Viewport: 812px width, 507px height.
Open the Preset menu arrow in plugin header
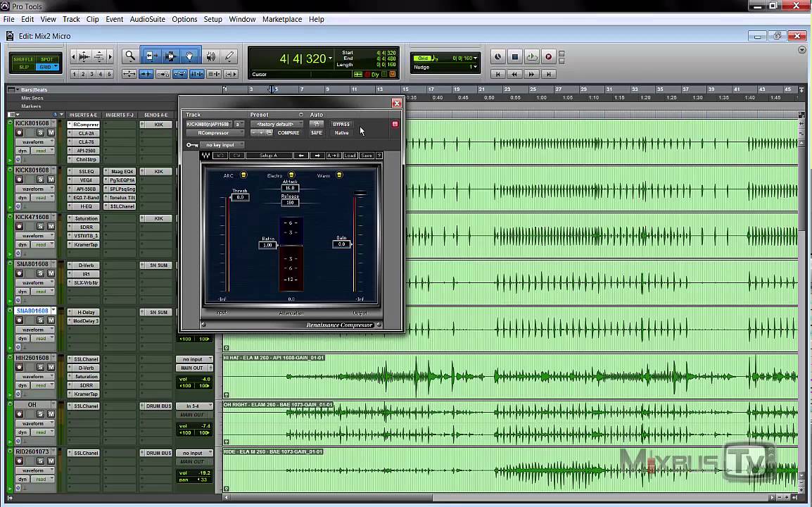[x=301, y=115]
